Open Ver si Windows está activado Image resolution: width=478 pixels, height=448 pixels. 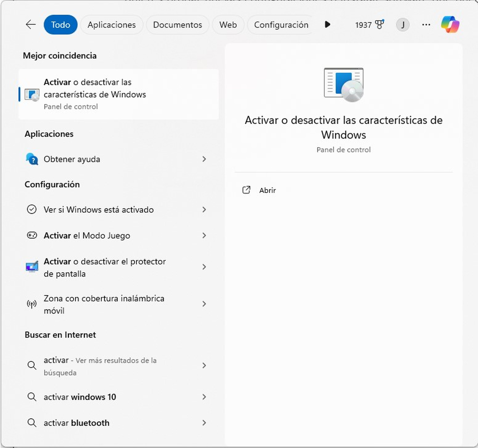(99, 209)
